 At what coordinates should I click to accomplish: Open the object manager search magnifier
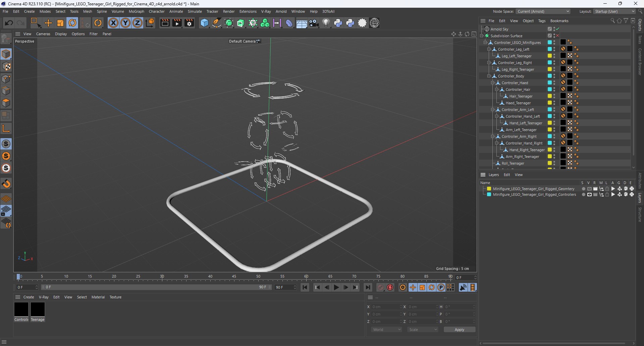tap(612, 21)
